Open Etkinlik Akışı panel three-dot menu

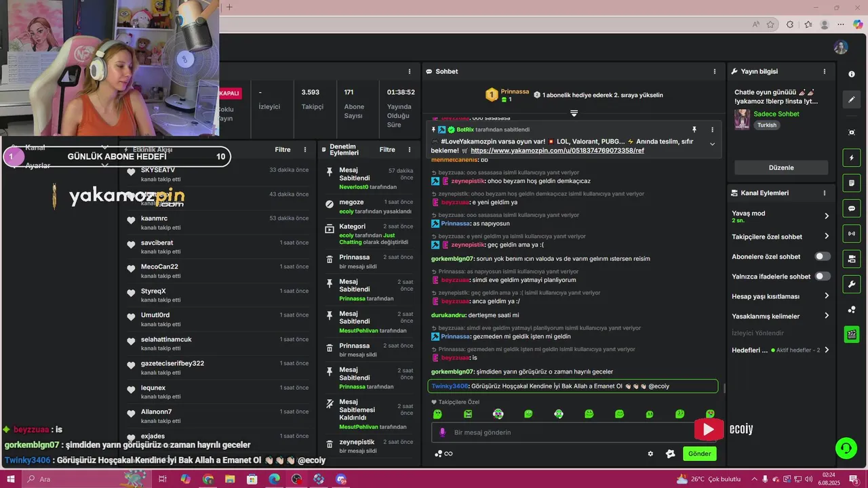(305, 150)
